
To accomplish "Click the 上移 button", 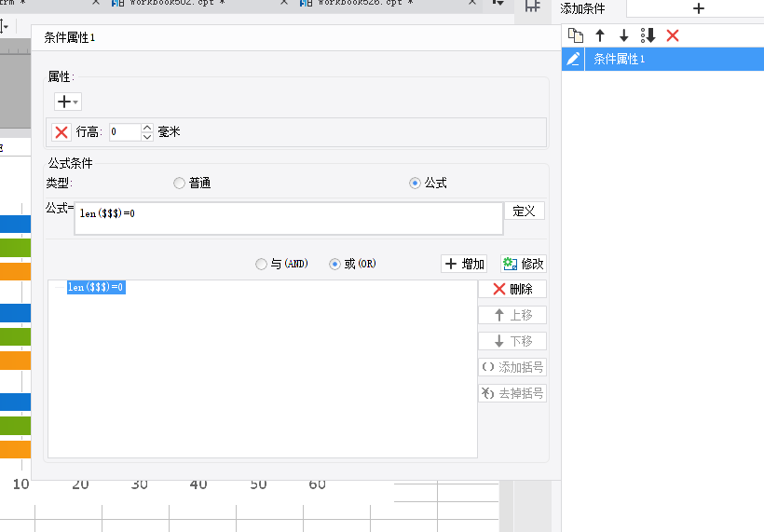I will [x=512, y=315].
